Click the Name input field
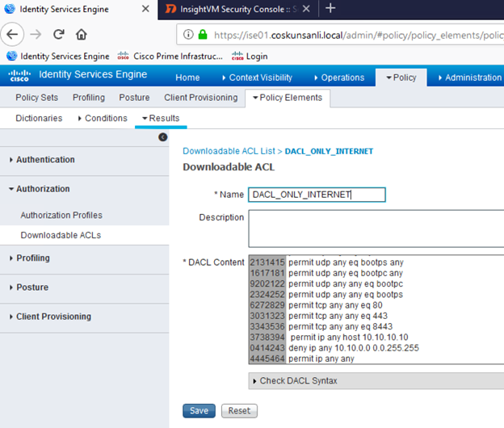The height and width of the screenshot is (428, 504). point(317,195)
